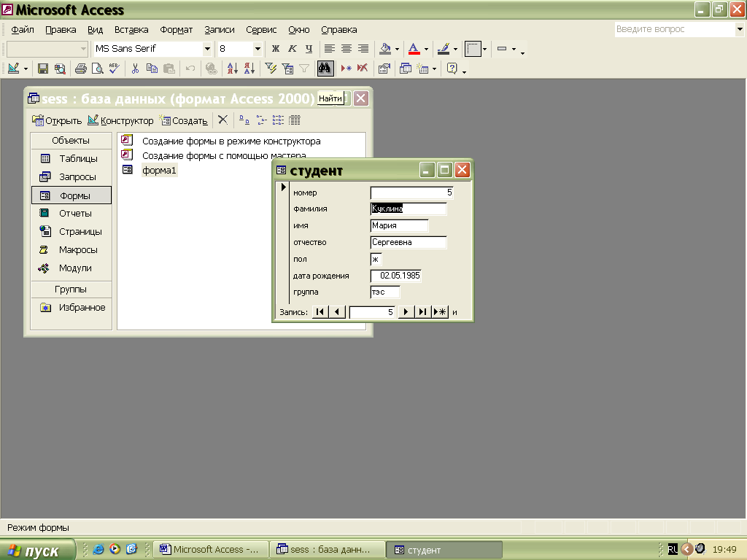Screen dimensions: 747x560
Task: Toggle Bold (Ж) formatting
Action: (275, 49)
